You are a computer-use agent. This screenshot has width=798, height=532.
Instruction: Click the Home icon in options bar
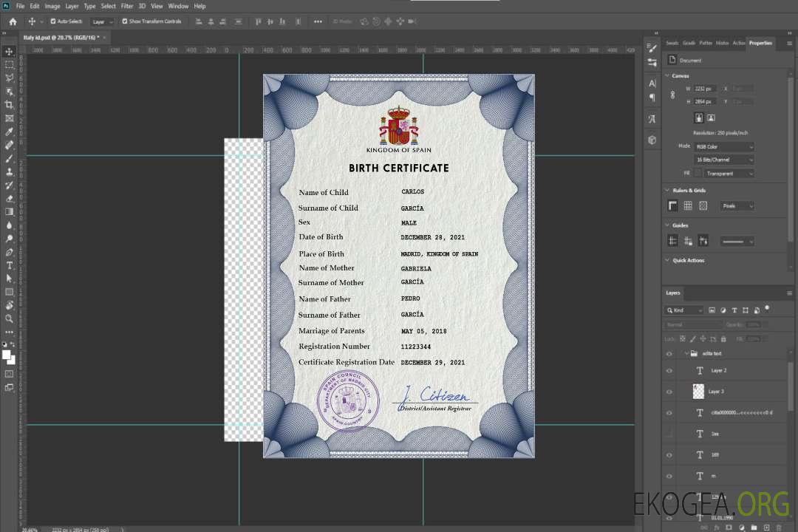[13, 21]
